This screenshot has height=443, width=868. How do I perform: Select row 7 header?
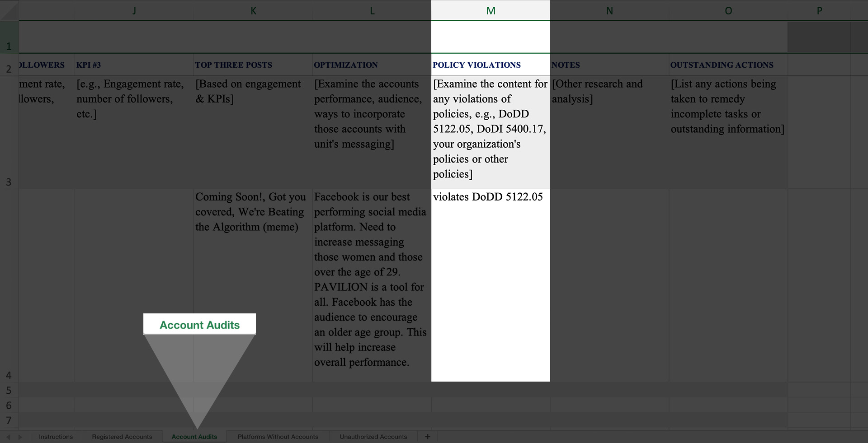9,420
